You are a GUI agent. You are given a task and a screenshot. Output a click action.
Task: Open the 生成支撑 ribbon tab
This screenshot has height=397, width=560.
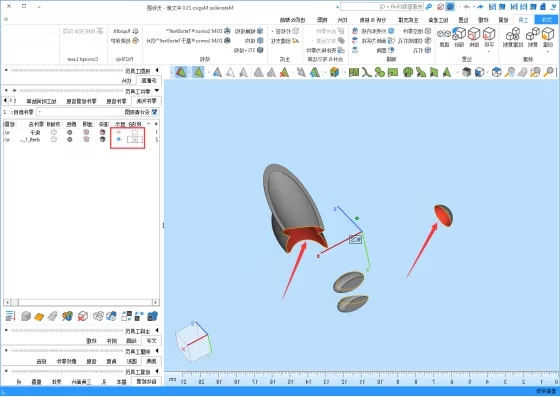pos(408,20)
